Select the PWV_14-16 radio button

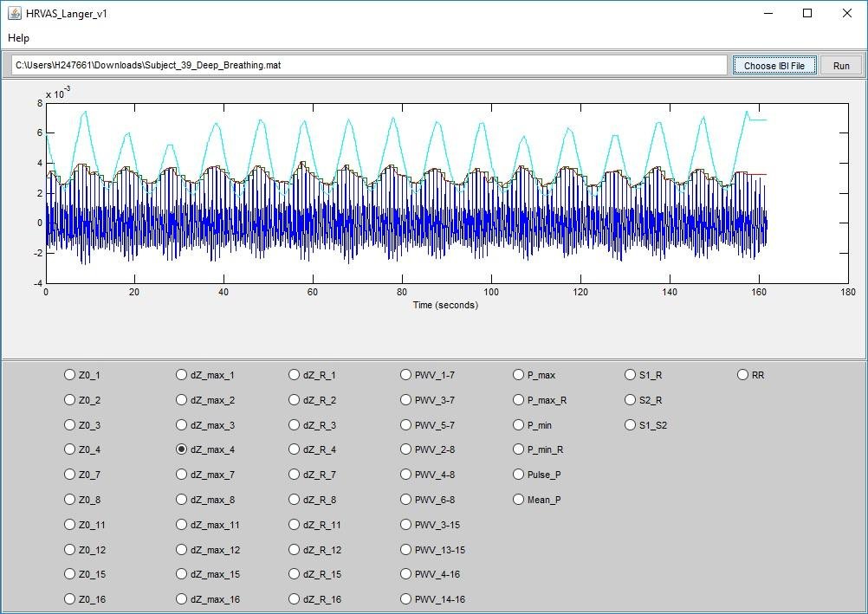click(406, 599)
